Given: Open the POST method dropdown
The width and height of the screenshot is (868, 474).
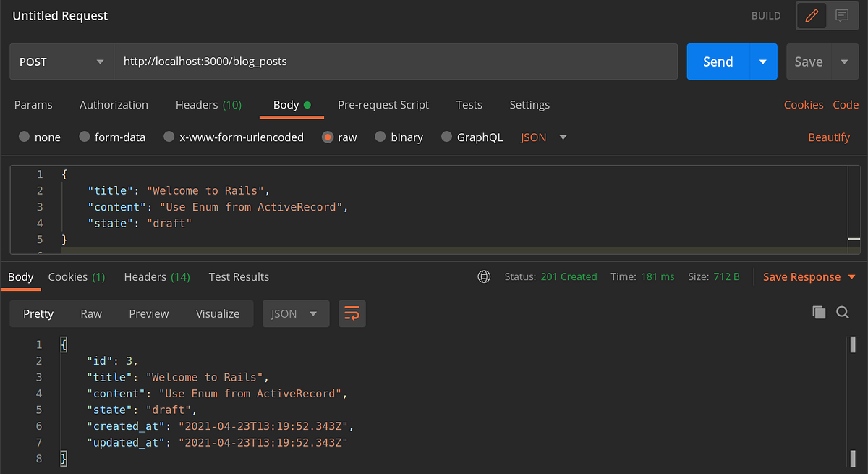Looking at the screenshot, I should click(x=61, y=62).
